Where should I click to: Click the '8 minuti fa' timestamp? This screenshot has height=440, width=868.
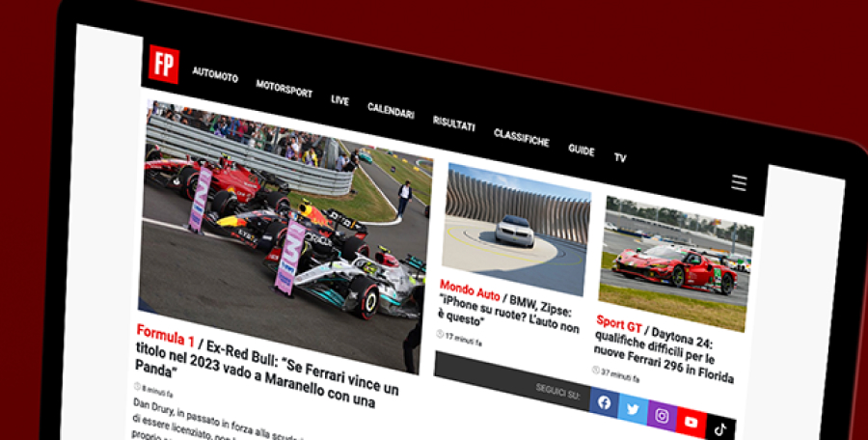tap(153, 390)
